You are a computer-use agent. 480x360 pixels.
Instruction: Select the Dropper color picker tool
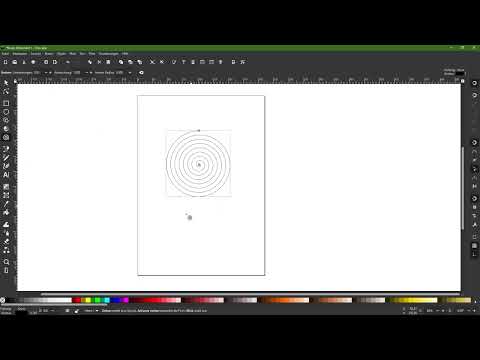tap(6, 204)
